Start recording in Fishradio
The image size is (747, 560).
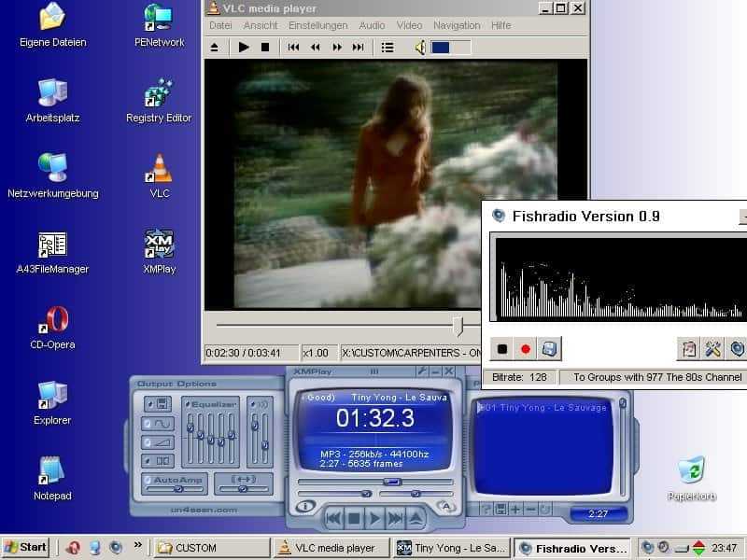(x=526, y=349)
